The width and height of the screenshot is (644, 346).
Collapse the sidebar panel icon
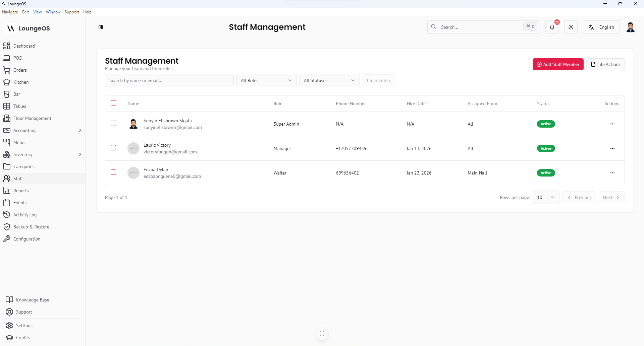coord(101,27)
